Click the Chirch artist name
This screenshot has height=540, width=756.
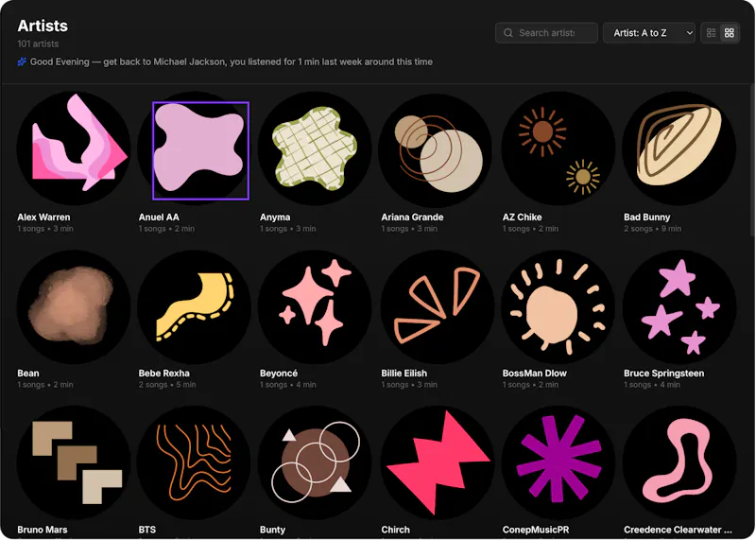[x=395, y=530]
